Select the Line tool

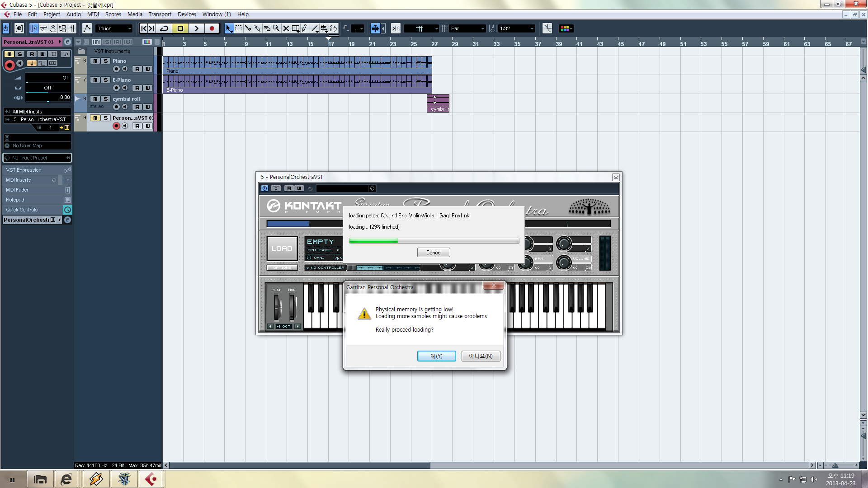(x=314, y=28)
